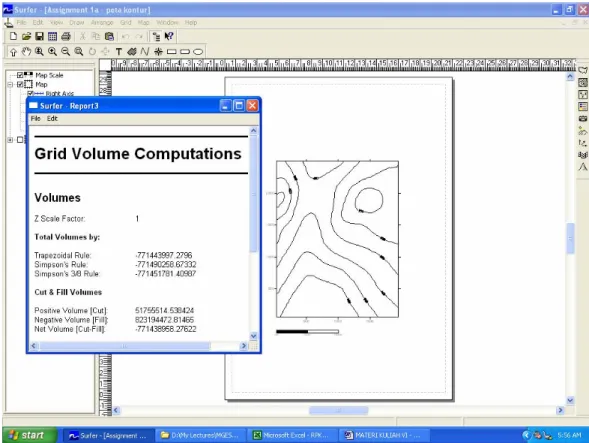Click the wireframe map icon
Viewport: 589px width, 443px height.
[583, 155]
